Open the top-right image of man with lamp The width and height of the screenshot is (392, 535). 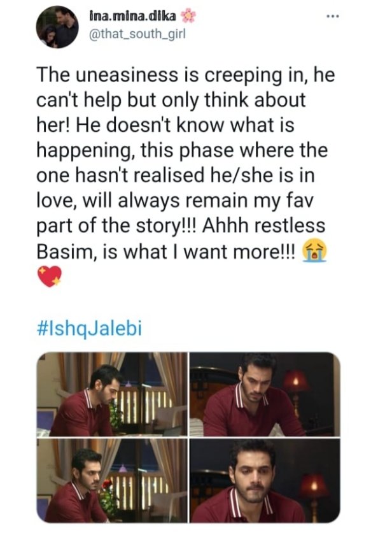pyautogui.click(x=265, y=394)
